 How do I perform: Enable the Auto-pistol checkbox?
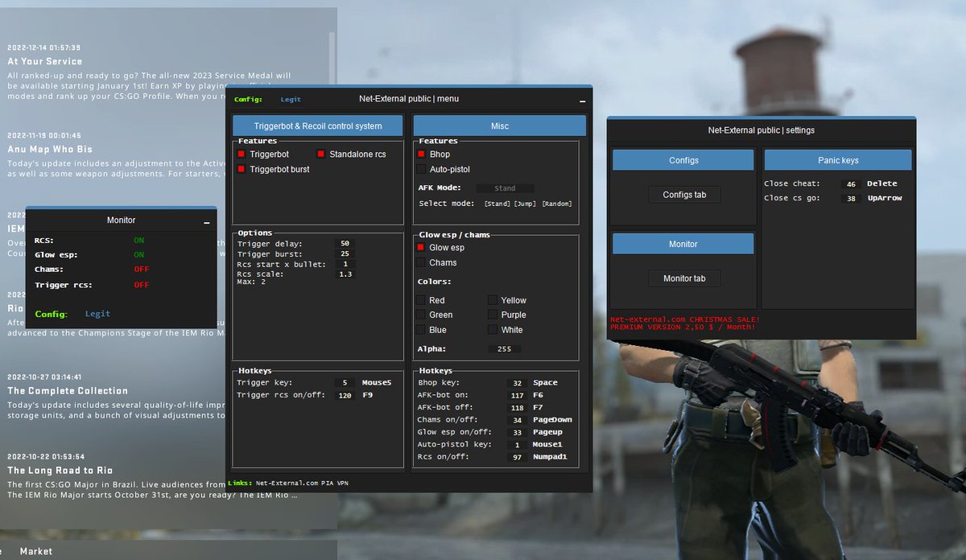coord(421,169)
